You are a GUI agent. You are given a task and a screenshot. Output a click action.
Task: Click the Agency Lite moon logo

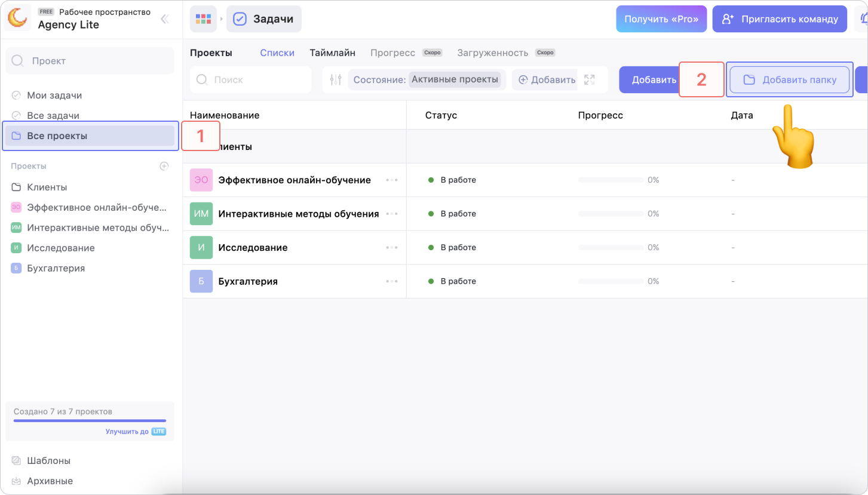click(x=17, y=19)
